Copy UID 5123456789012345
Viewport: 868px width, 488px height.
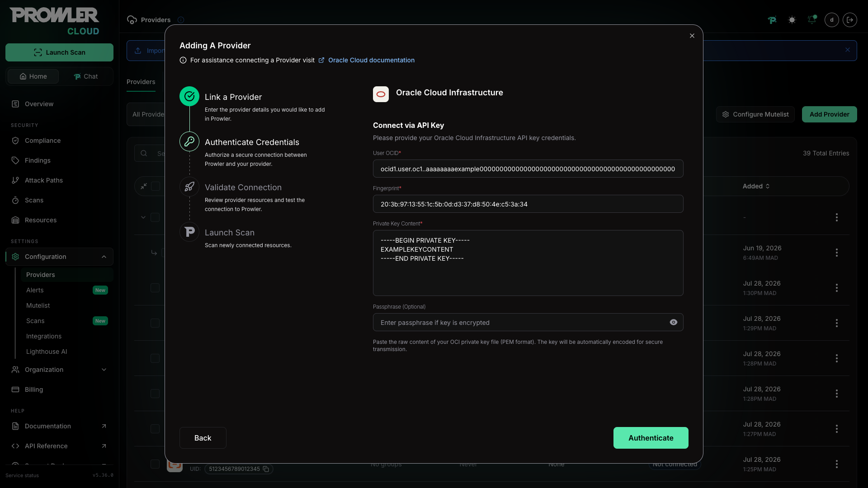(x=266, y=469)
